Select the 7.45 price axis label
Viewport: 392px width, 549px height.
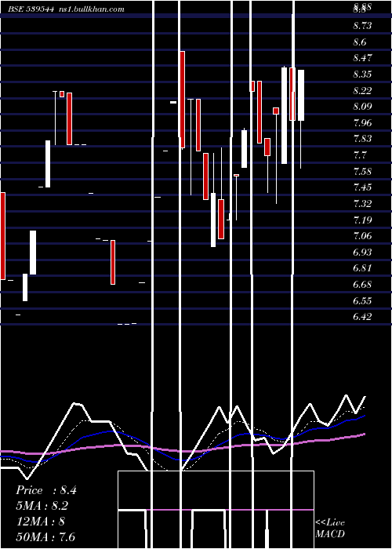click(x=362, y=187)
